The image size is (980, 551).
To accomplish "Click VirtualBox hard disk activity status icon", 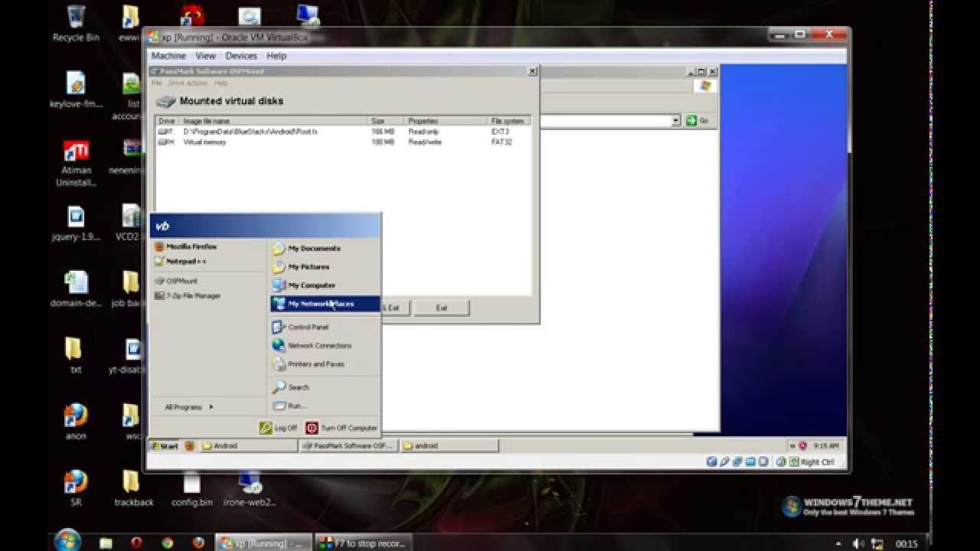I will (x=712, y=461).
